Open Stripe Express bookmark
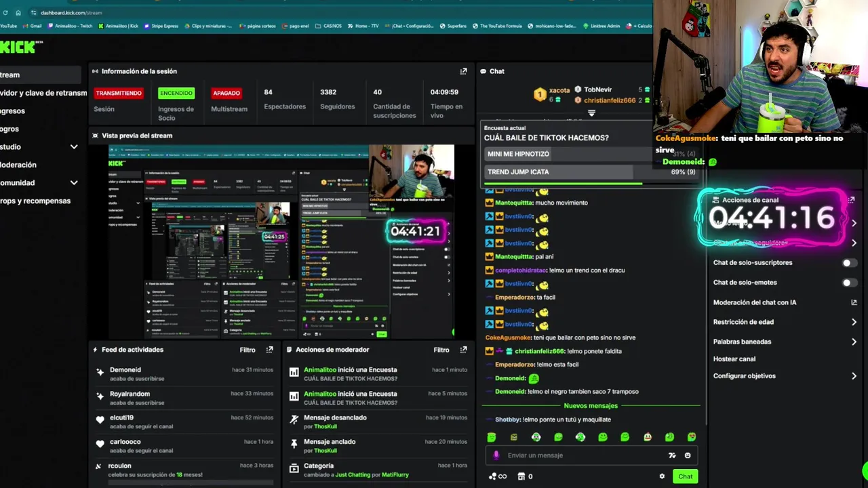This screenshot has width=868, height=488. (x=161, y=26)
